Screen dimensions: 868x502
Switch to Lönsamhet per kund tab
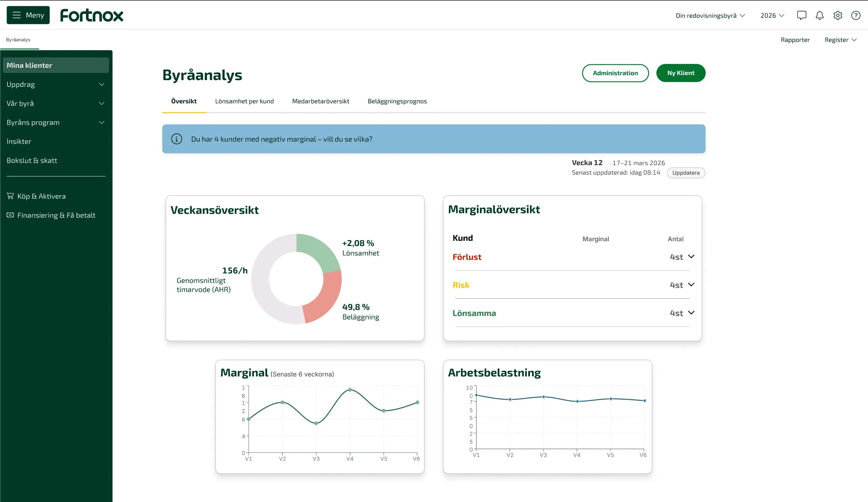[x=244, y=101]
